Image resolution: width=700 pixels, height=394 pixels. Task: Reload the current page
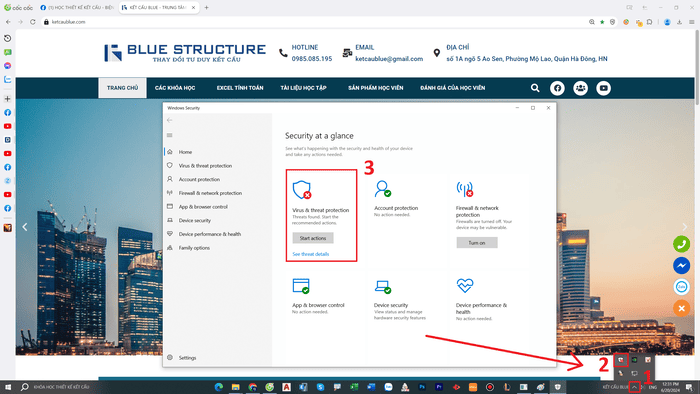33,22
